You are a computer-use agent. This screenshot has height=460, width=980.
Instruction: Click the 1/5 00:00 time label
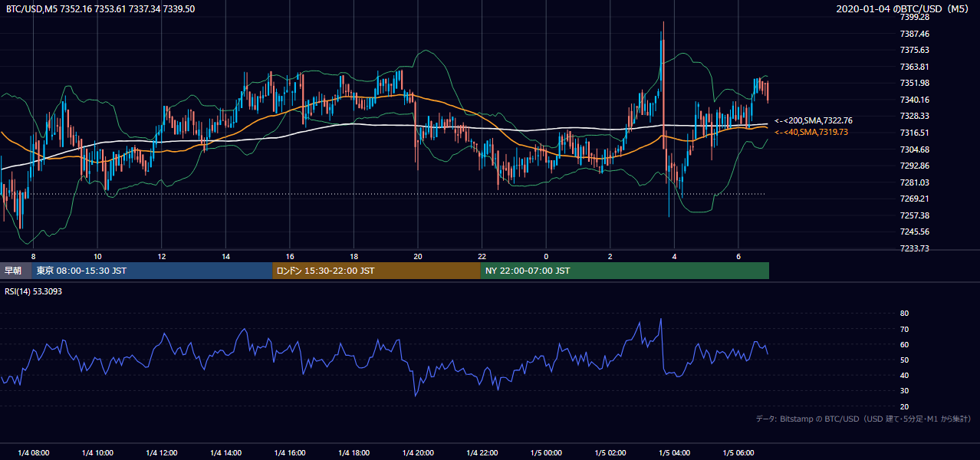pyautogui.click(x=546, y=453)
